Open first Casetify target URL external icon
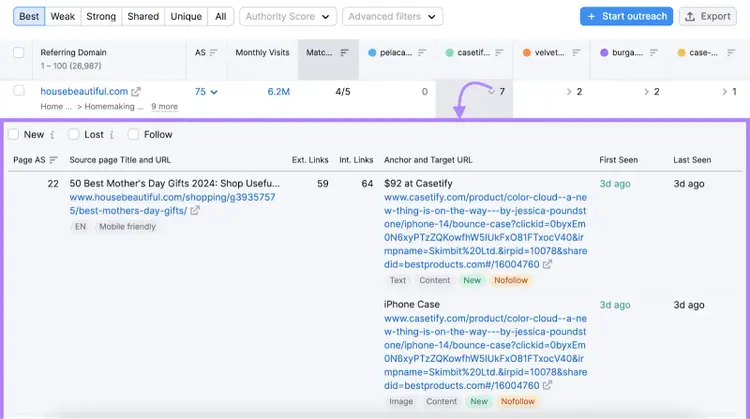This screenshot has width=750, height=419. tap(547, 264)
